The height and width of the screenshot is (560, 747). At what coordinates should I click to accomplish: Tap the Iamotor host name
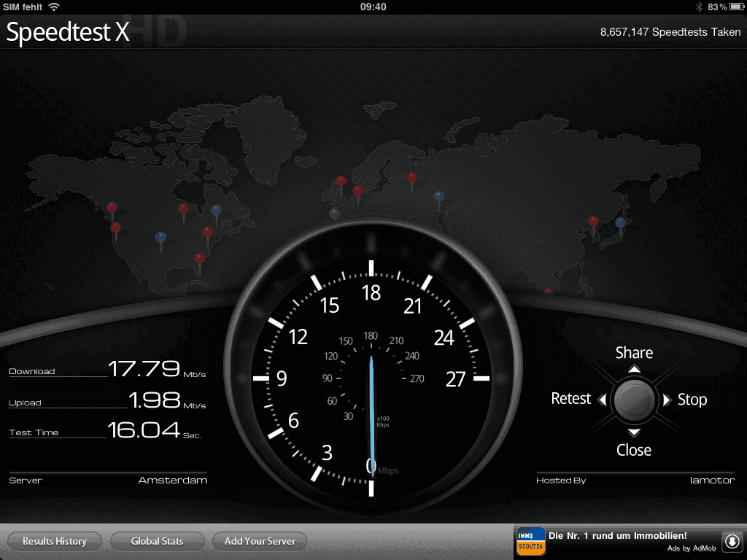pyautogui.click(x=712, y=480)
